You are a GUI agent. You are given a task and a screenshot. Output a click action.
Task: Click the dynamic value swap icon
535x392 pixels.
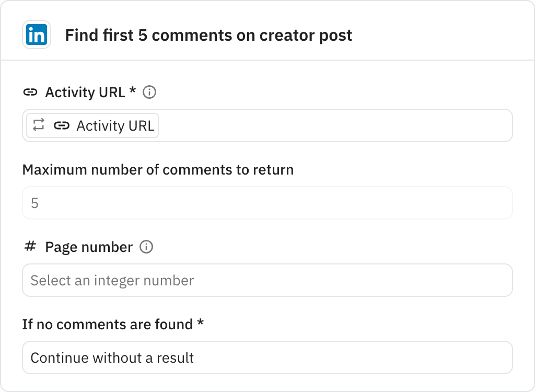point(39,125)
